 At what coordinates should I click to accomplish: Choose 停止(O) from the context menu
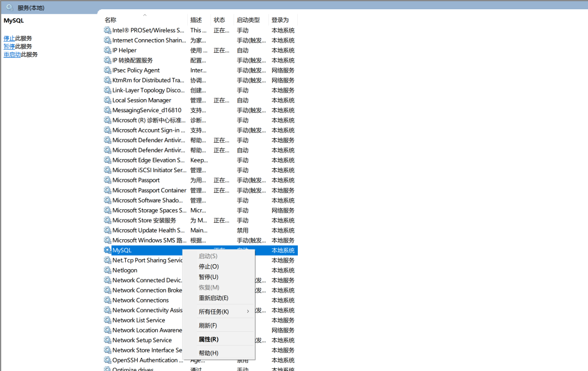[x=209, y=266]
